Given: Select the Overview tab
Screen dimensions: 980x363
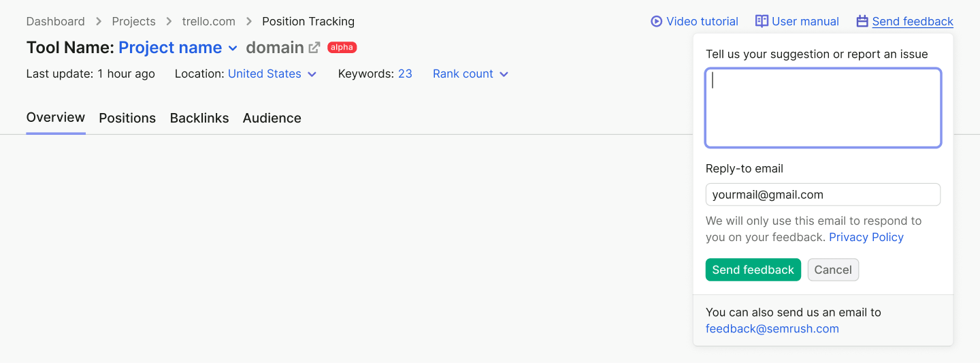Looking at the screenshot, I should click(x=56, y=117).
